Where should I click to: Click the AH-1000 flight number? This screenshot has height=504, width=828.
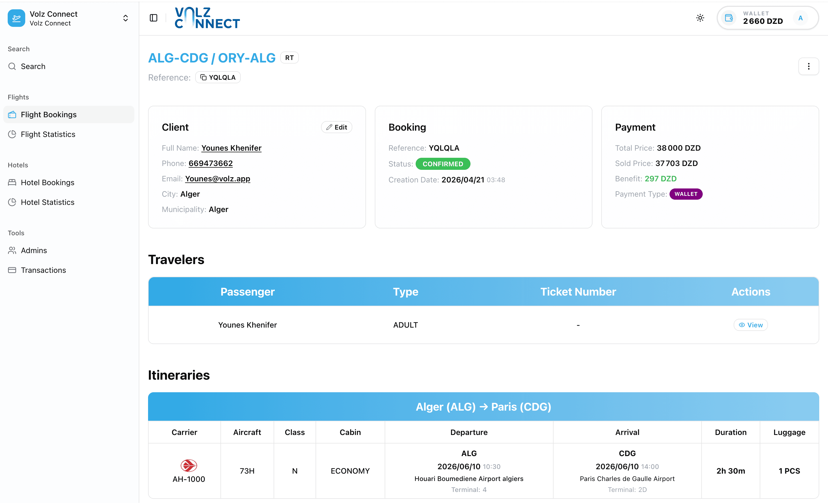[189, 479]
